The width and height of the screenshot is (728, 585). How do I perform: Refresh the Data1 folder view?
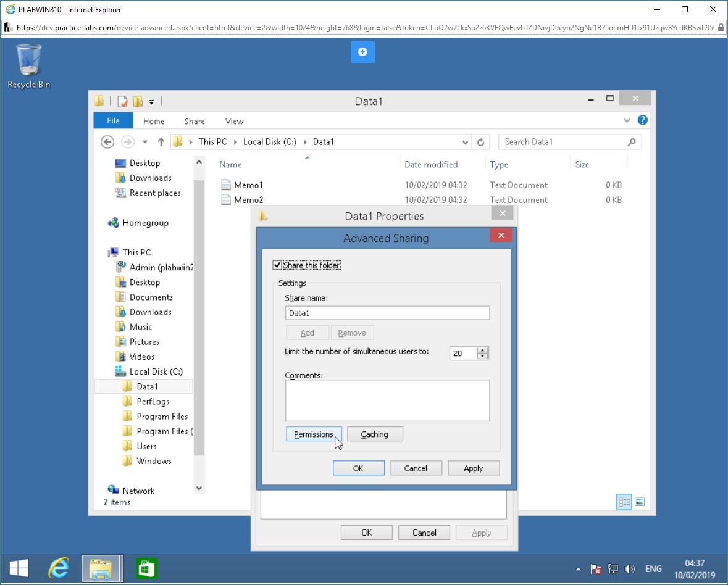coord(481,142)
